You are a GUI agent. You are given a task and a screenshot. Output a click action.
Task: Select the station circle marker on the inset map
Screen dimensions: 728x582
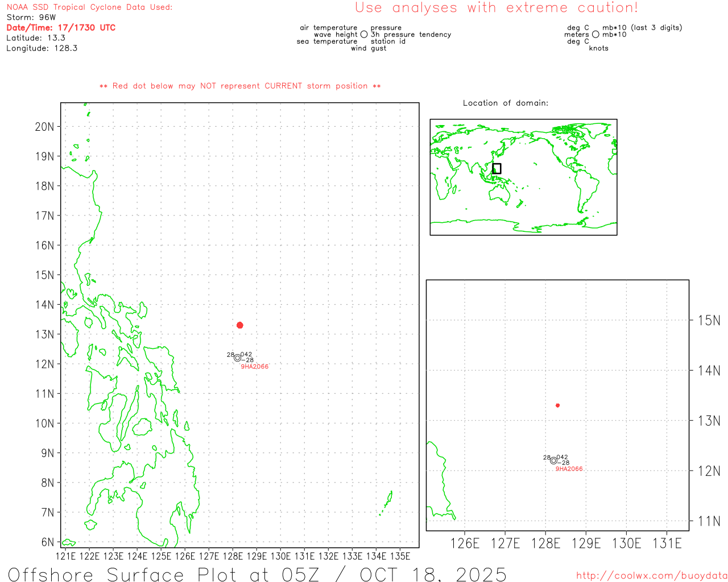[x=553, y=460]
